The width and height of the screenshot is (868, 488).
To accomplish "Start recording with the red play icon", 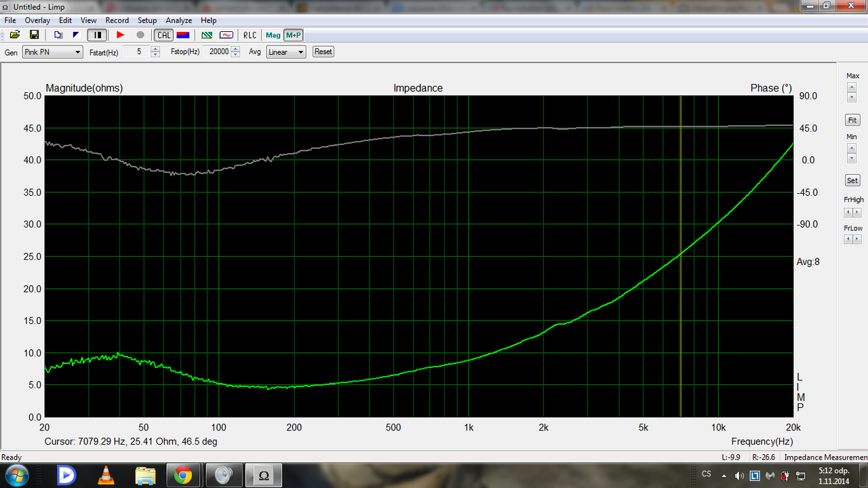I will [120, 35].
